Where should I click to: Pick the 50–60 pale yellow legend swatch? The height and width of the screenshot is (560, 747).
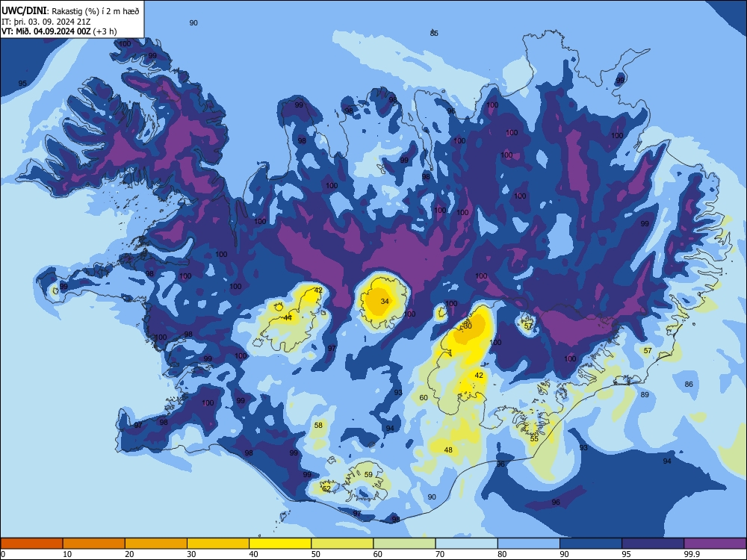(342, 544)
